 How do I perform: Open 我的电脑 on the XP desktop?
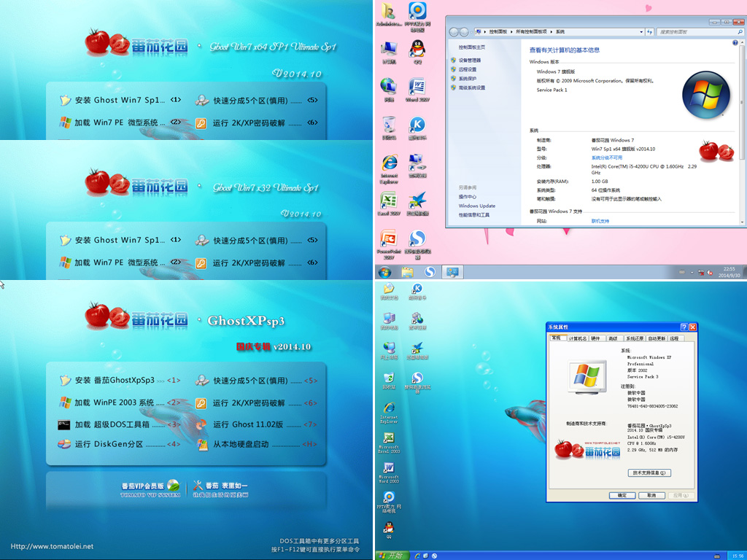click(389, 321)
